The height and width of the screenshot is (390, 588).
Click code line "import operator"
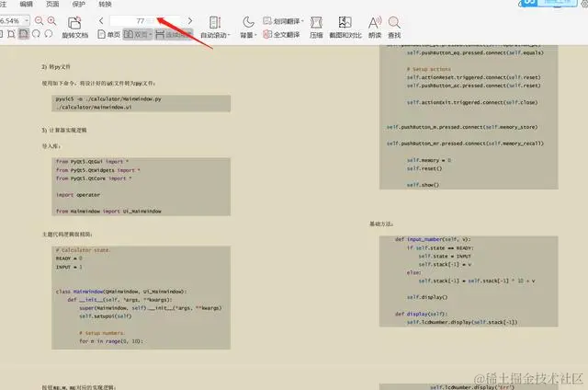(78, 195)
